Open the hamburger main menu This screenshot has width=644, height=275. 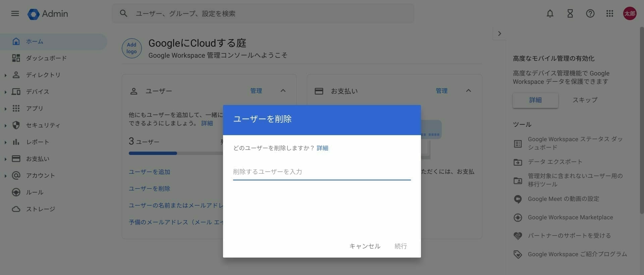[15, 13]
